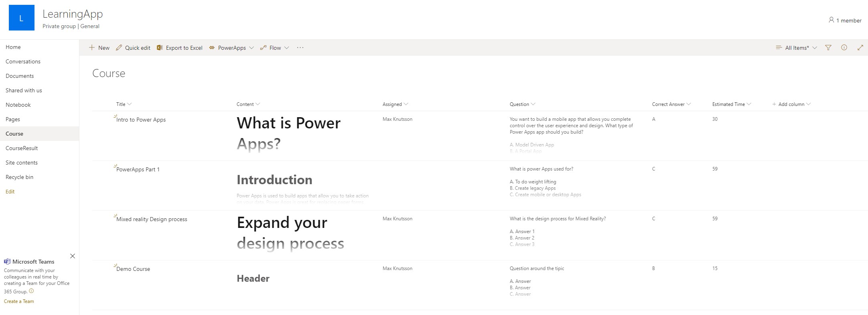Open Site contents in navigation
The width and height of the screenshot is (868, 315).
coord(22,163)
